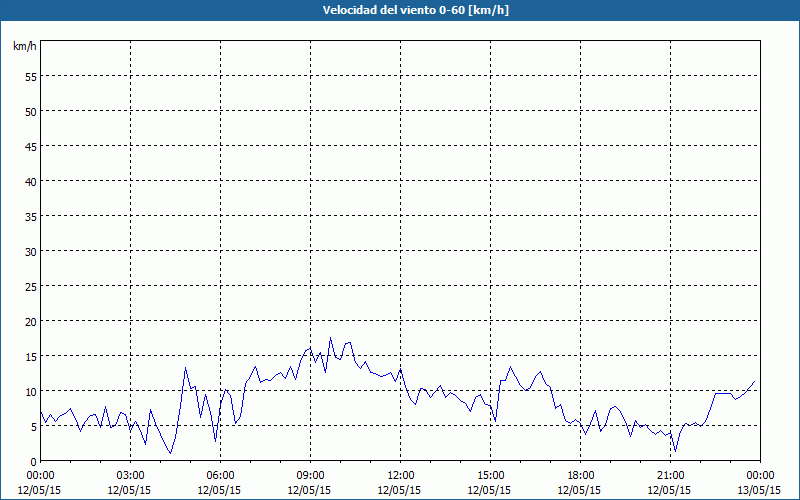This screenshot has height=500, width=800.
Task: Click the 06:00 time label
Action: click(x=220, y=476)
